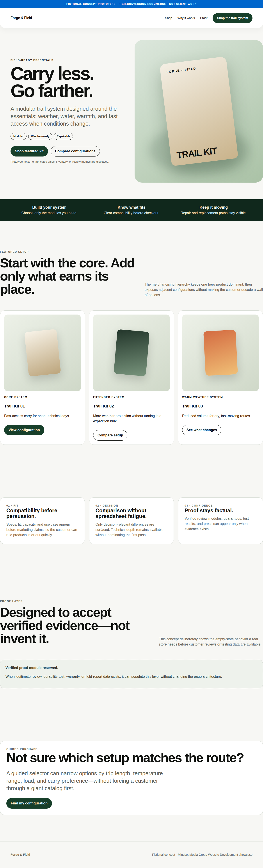263x868 pixels.
Task: Click the Fictional concept footer credit text
Action: click(x=202, y=855)
